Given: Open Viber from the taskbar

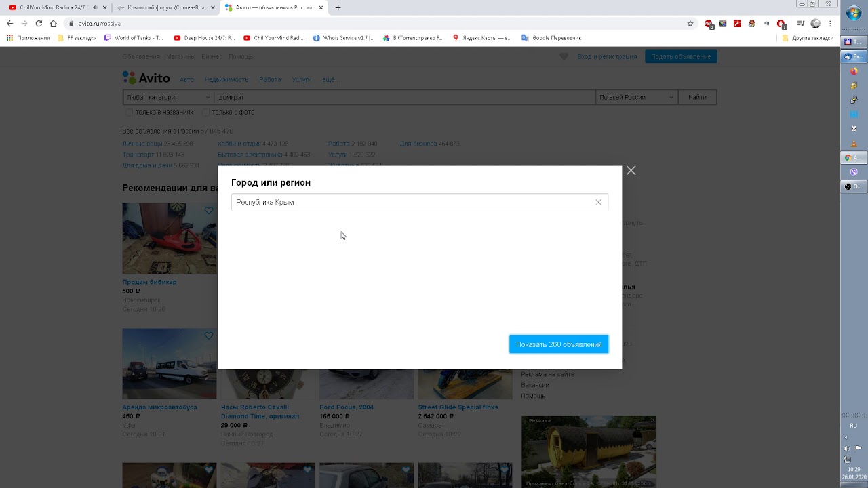Looking at the screenshot, I should [x=854, y=172].
